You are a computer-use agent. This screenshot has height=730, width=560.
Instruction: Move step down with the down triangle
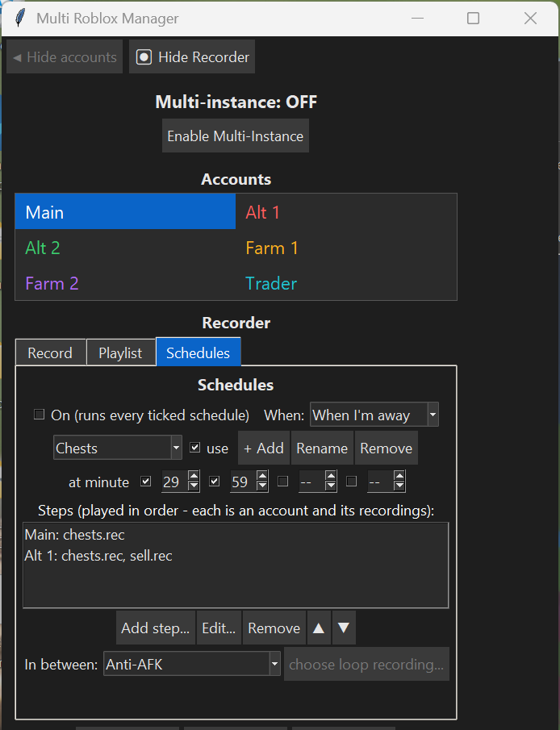344,628
